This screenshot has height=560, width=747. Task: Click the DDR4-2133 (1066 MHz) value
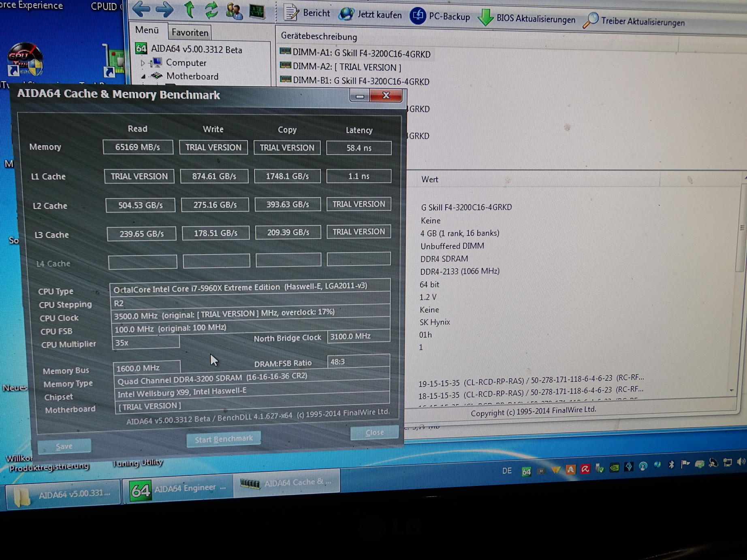coord(460,271)
